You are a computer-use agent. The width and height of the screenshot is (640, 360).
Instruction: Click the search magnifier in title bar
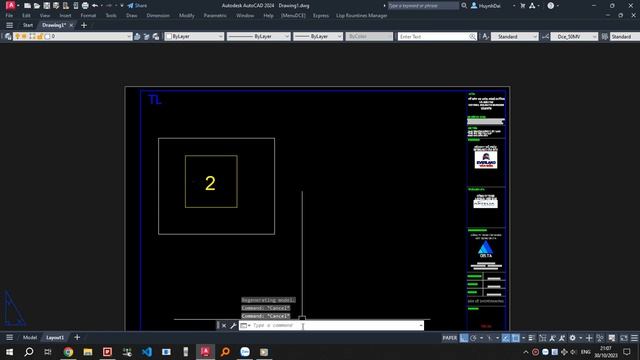click(464, 6)
